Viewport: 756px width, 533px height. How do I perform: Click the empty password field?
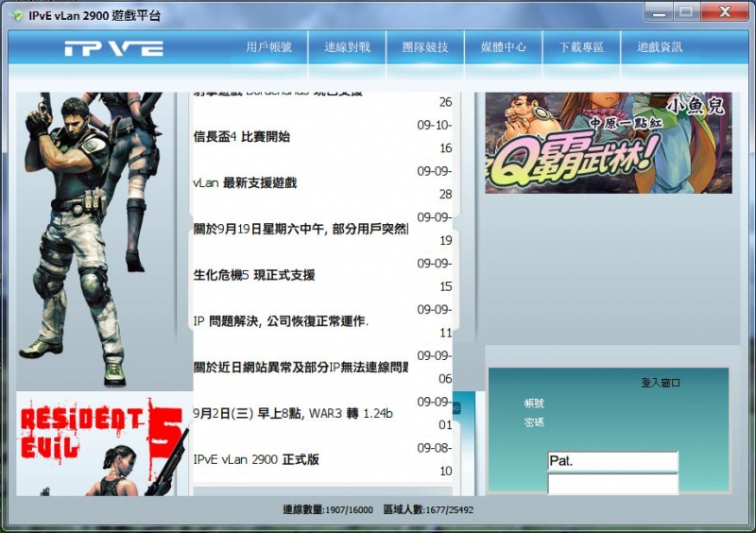[612, 484]
